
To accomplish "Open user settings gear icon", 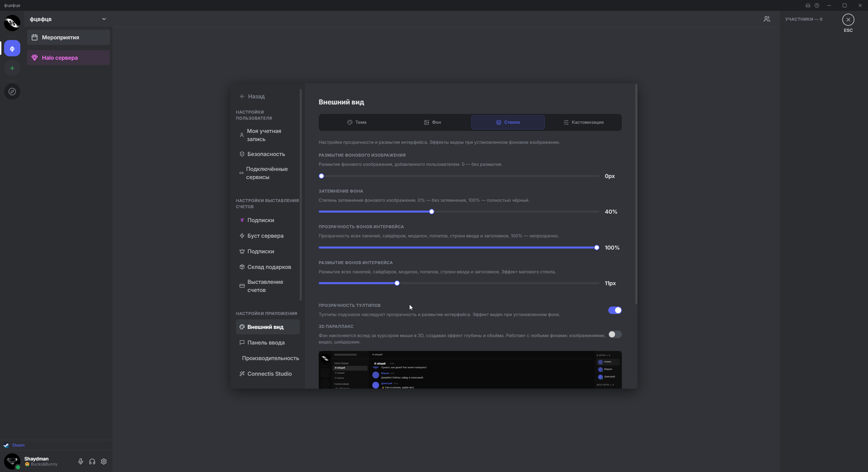I will pyautogui.click(x=104, y=462).
